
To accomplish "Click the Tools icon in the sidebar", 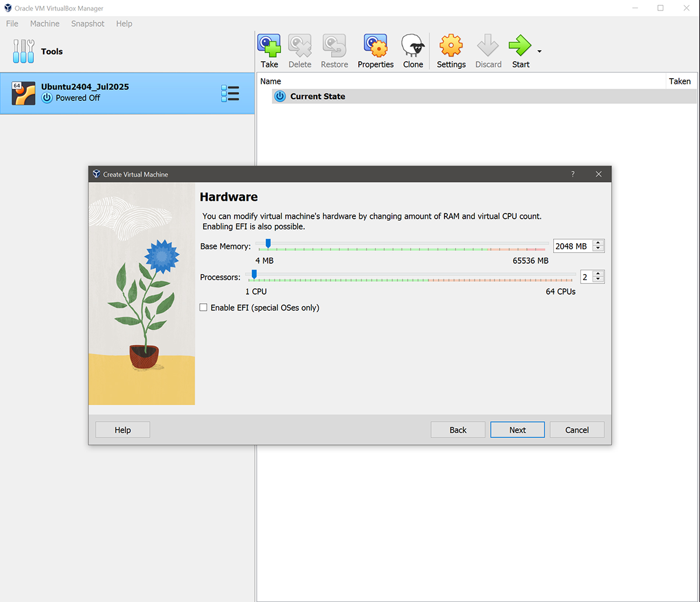I will click(x=23, y=51).
